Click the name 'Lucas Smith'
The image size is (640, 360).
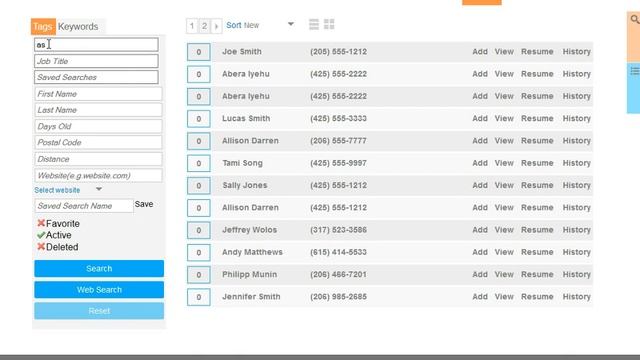[x=246, y=119]
